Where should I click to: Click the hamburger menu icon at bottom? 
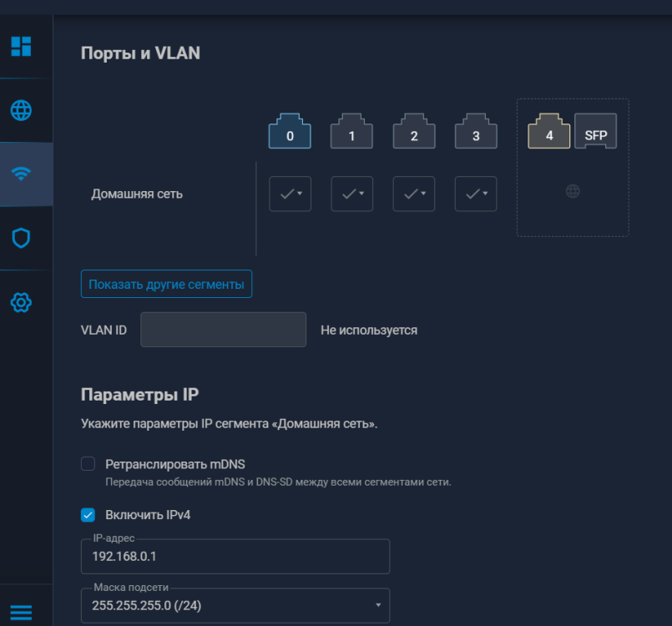click(x=21, y=613)
